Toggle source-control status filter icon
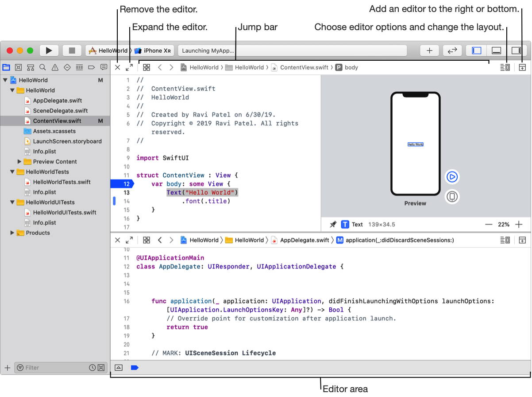This screenshot has width=532, height=397. point(101,368)
